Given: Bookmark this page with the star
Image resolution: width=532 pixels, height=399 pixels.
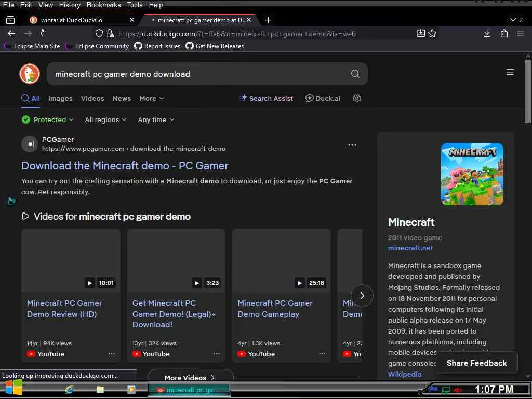Looking at the screenshot, I should (432, 33).
